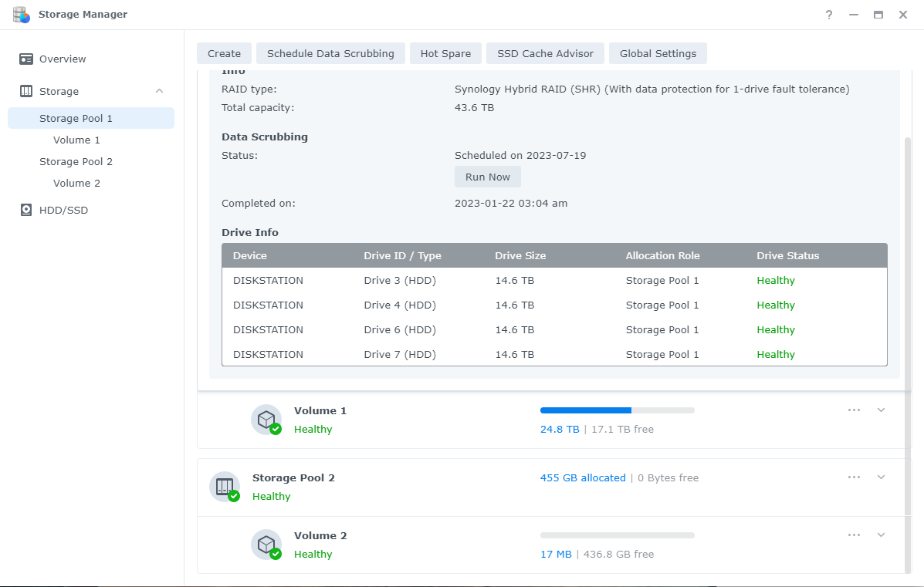Click the Volume 2 title in panel
Image resolution: width=924 pixels, height=587 pixels.
coord(320,535)
